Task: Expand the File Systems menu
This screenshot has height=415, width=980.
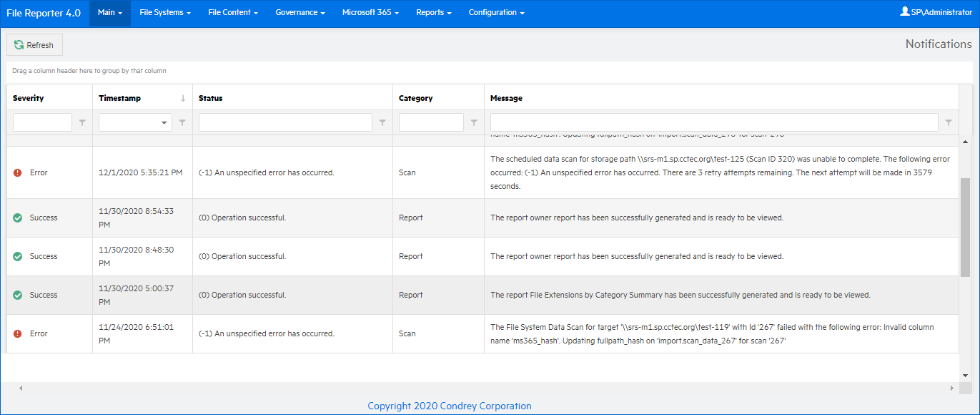Action: point(165,13)
